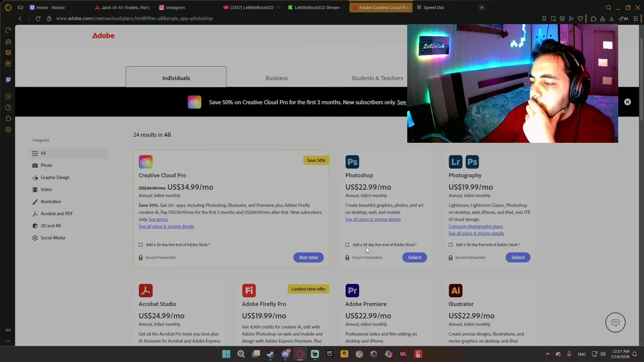This screenshot has width=644, height=362.
Task: Open Extensions cube icon in sidebar
Action: [8, 119]
